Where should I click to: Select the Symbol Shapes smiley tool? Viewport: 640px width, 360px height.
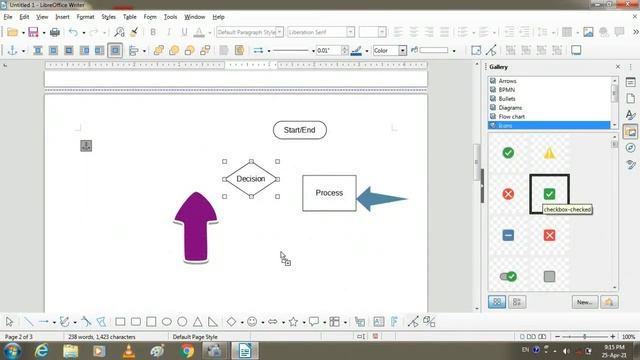click(x=252, y=322)
